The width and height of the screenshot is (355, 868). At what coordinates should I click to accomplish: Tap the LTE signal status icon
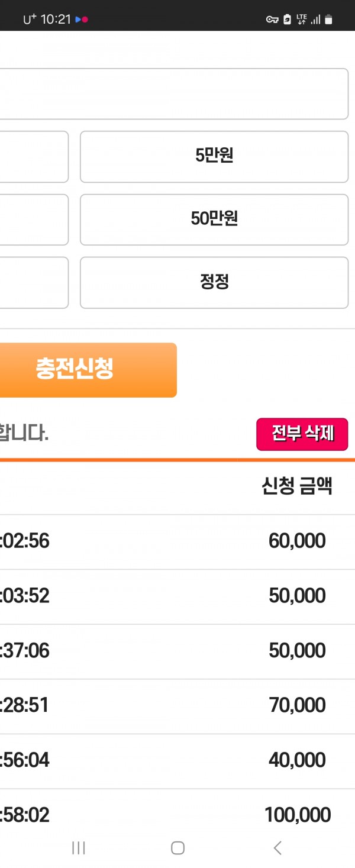[302, 20]
